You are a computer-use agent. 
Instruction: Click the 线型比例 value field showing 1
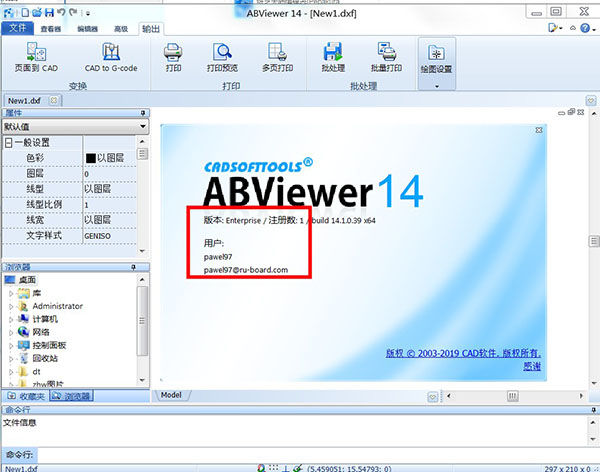point(110,205)
